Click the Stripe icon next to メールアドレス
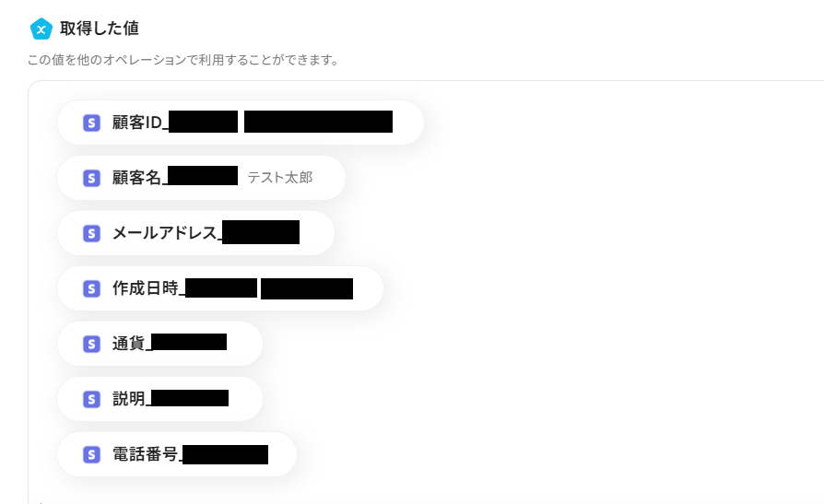Image resolution: width=824 pixels, height=504 pixels. click(91, 233)
